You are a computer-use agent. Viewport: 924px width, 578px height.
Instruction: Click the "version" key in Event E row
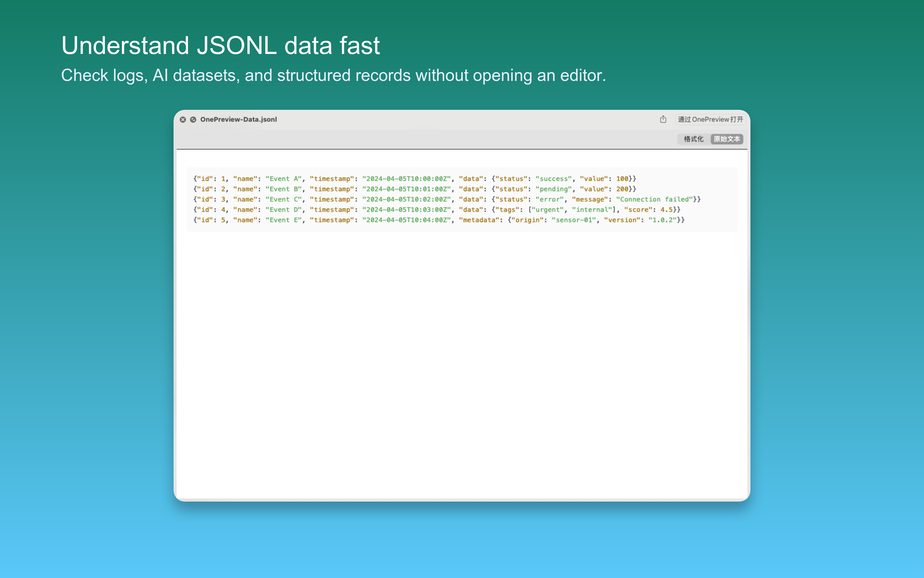[622, 220]
